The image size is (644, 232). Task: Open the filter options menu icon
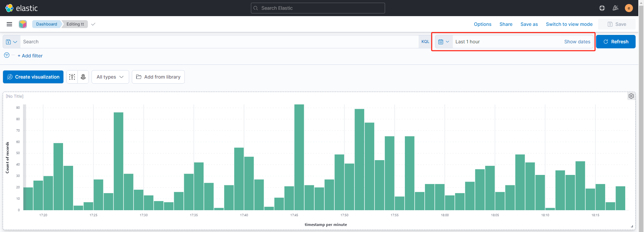pyautogui.click(x=7, y=55)
